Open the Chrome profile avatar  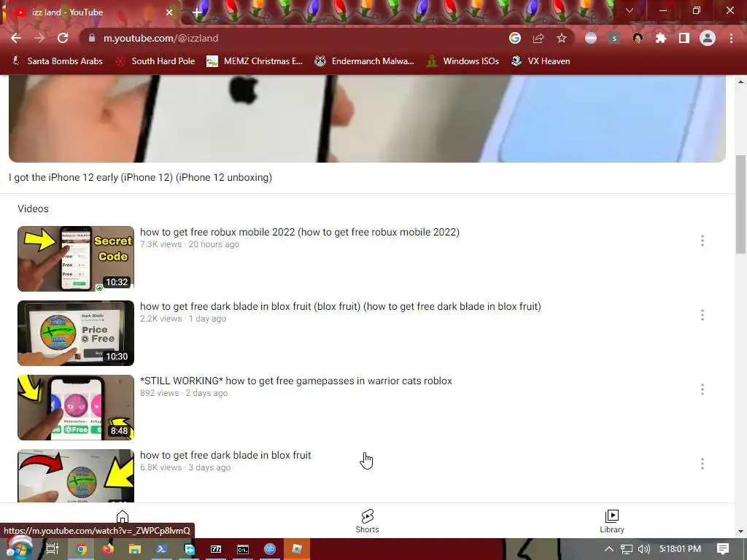[x=708, y=38]
